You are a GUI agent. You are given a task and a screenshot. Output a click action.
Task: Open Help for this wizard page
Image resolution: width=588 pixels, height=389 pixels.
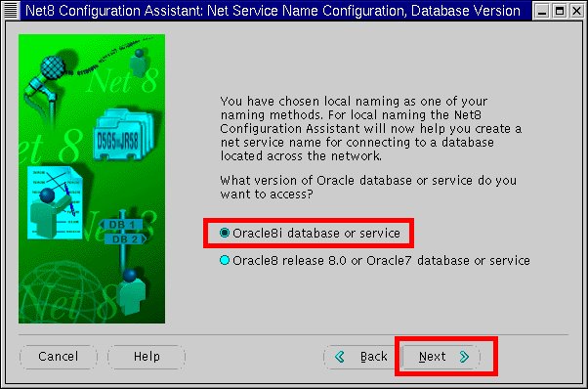147,357
